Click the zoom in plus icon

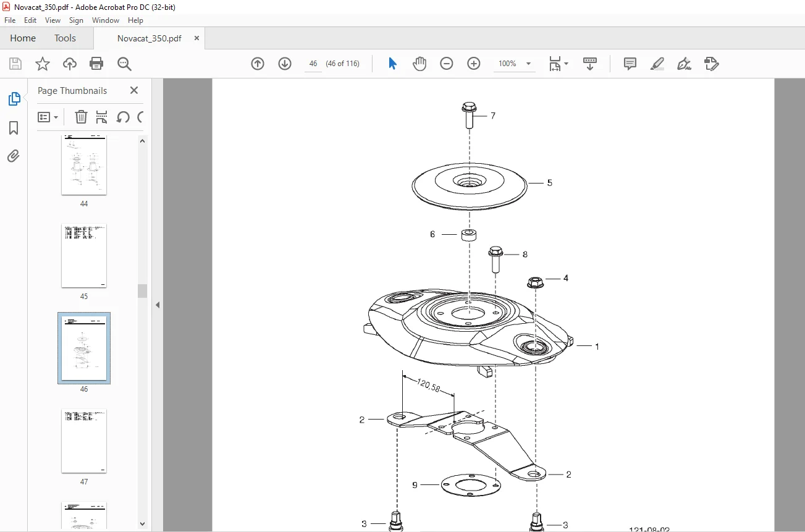474,64
